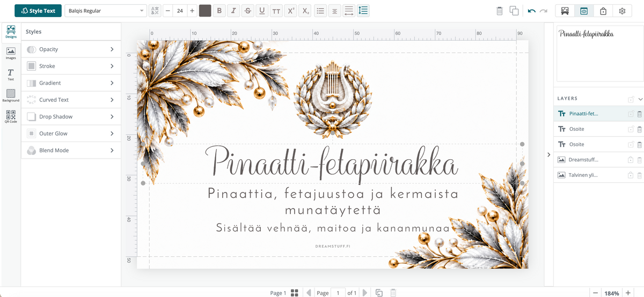
Task: Lock the Dreamstuff... layer
Action: point(631,160)
